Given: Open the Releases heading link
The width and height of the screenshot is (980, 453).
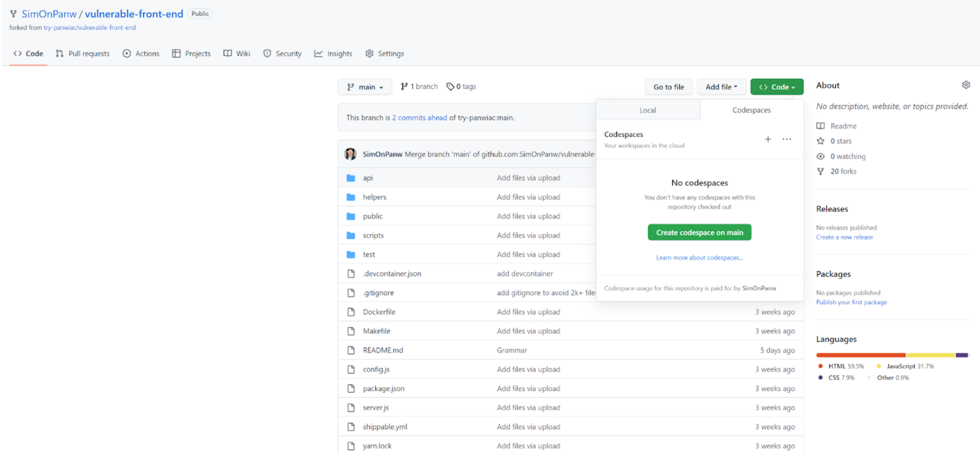Looking at the screenshot, I should pos(832,209).
